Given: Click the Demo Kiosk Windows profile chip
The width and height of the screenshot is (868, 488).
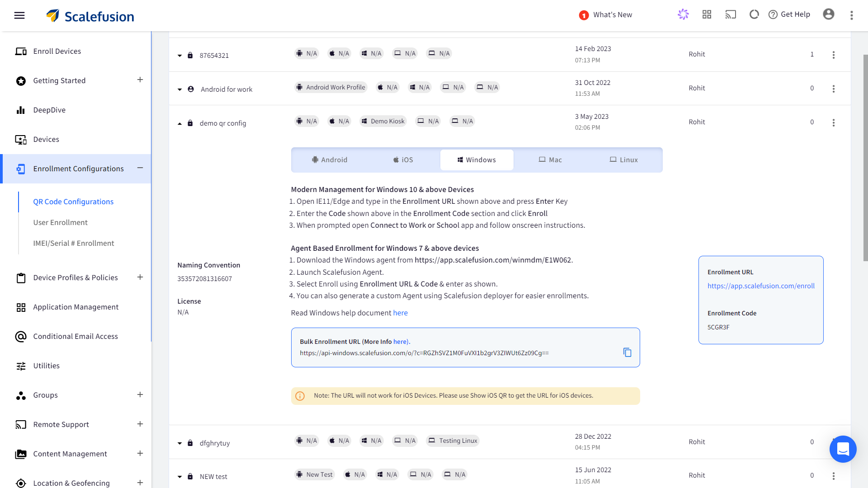Looking at the screenshot, I should (x=383, y=121).
